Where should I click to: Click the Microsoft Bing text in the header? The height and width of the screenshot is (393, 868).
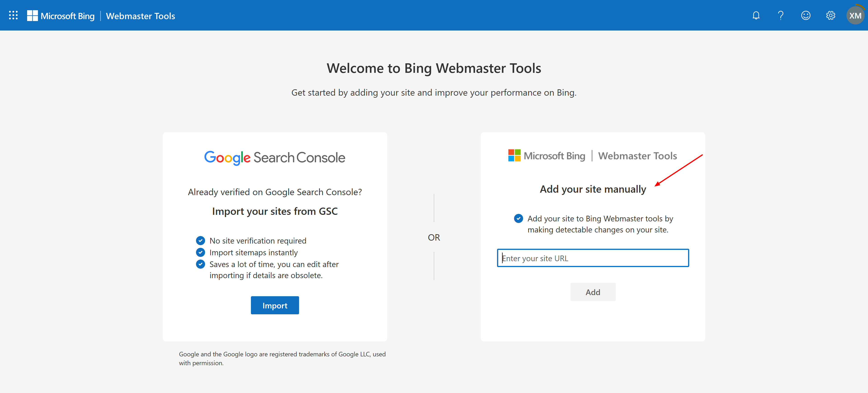click(67, 16)
